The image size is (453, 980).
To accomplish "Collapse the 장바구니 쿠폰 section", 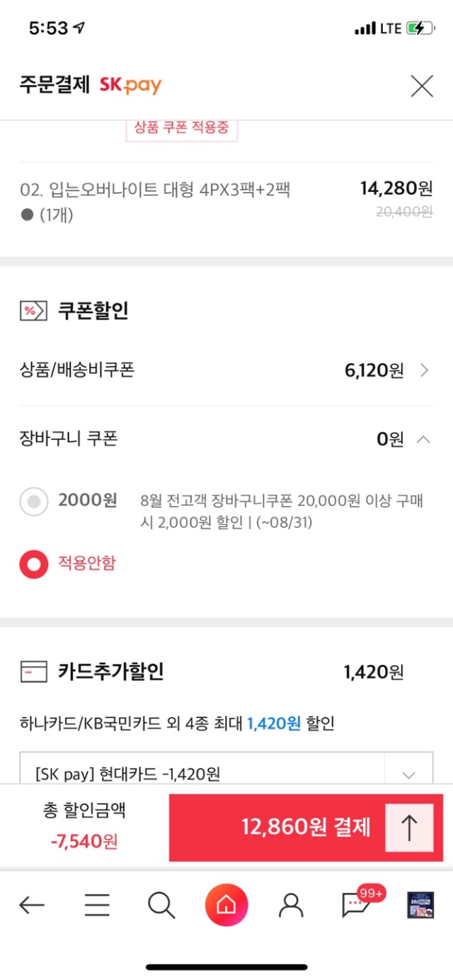I will pos(423,439).
